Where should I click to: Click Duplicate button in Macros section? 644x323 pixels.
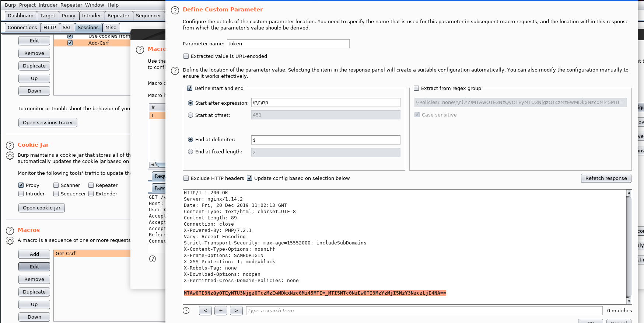click(34, 292)
